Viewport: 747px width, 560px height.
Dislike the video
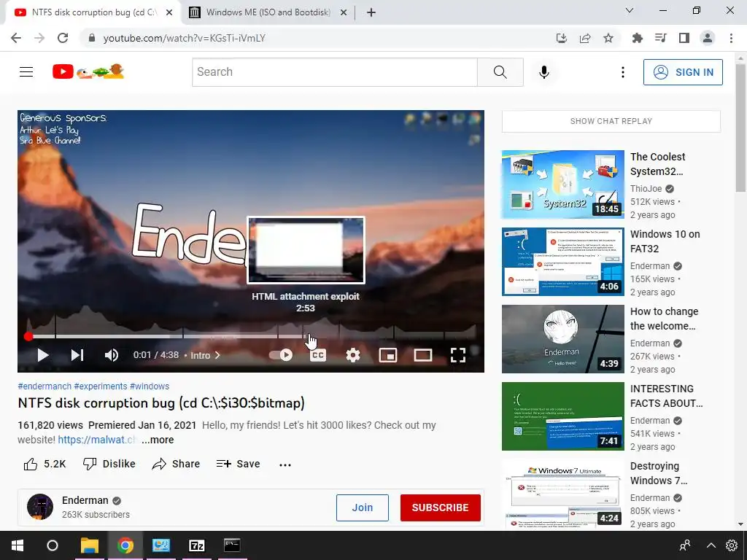point(109,464)
